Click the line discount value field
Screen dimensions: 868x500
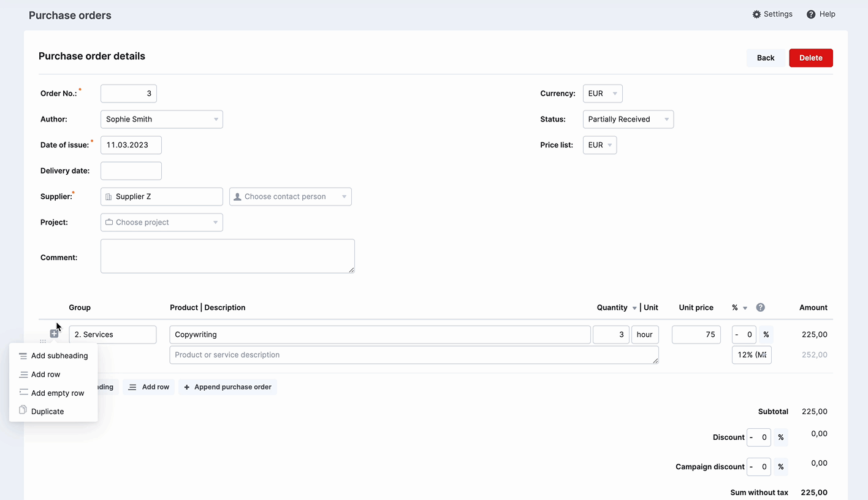[744, 334]
